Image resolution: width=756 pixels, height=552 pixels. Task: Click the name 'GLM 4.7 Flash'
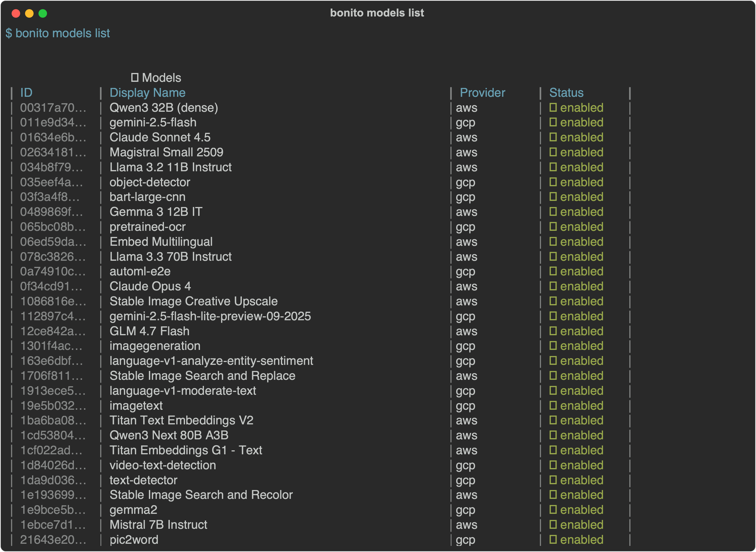point(149,331)
